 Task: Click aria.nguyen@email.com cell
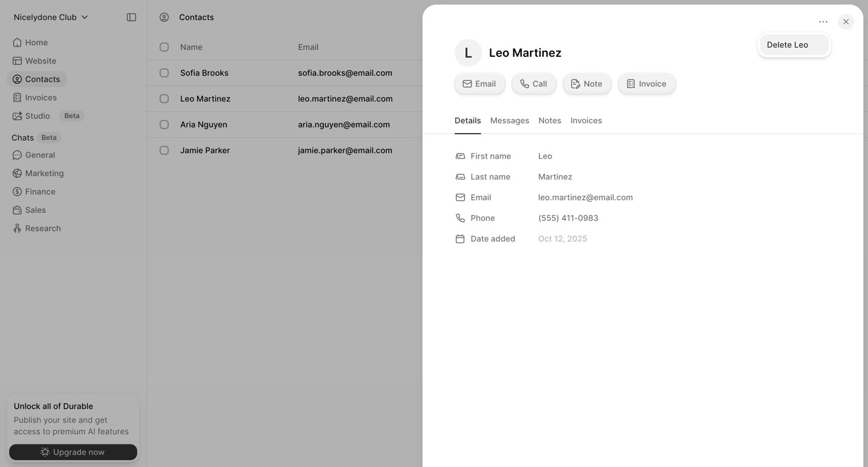point(344,124)
